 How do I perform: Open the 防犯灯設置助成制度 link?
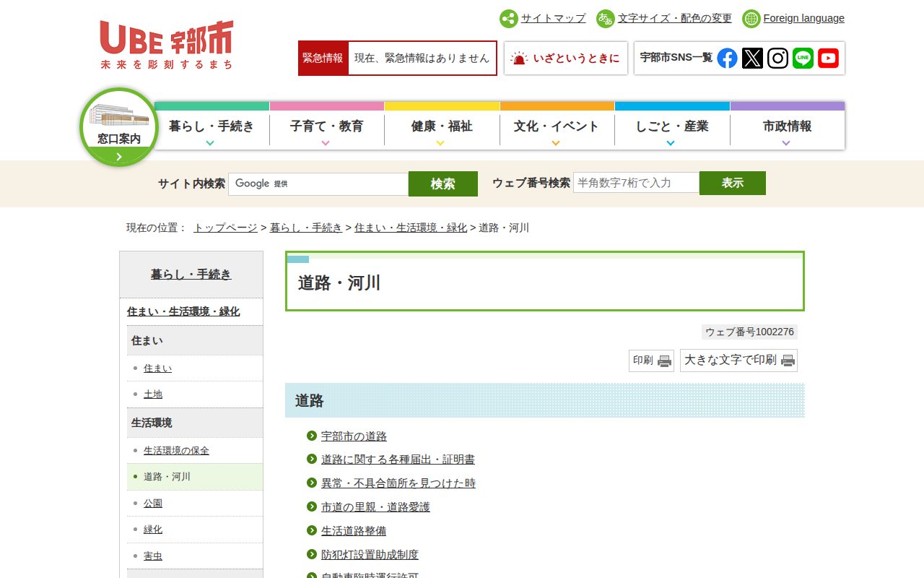370,555
